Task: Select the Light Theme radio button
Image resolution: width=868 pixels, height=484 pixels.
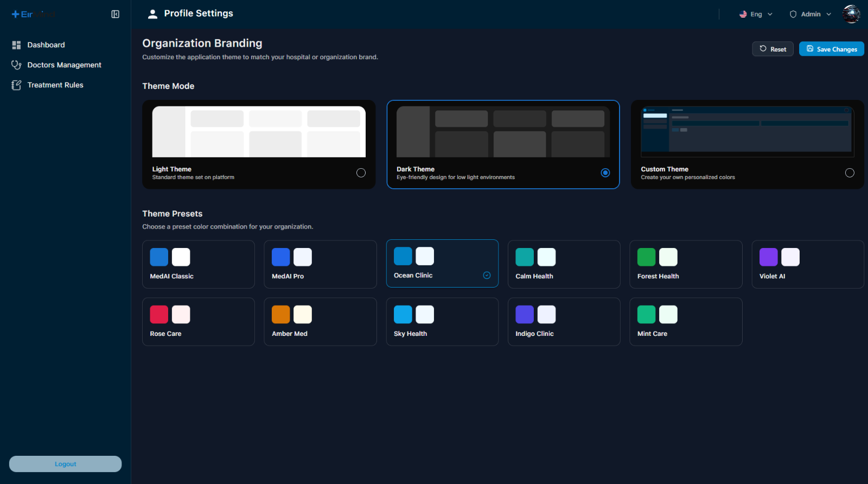Action: [x=361, y=173]
